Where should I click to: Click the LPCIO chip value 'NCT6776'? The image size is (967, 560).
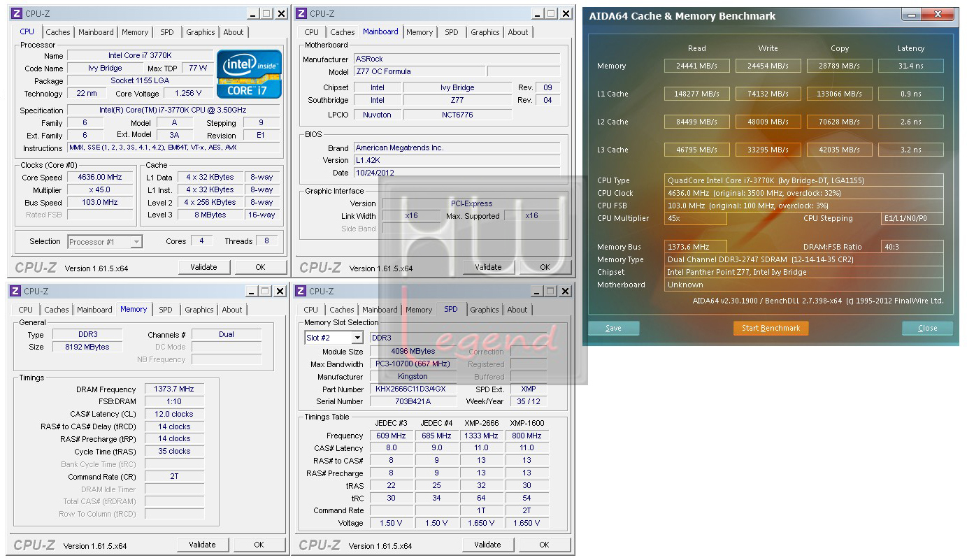click(457, 115)
